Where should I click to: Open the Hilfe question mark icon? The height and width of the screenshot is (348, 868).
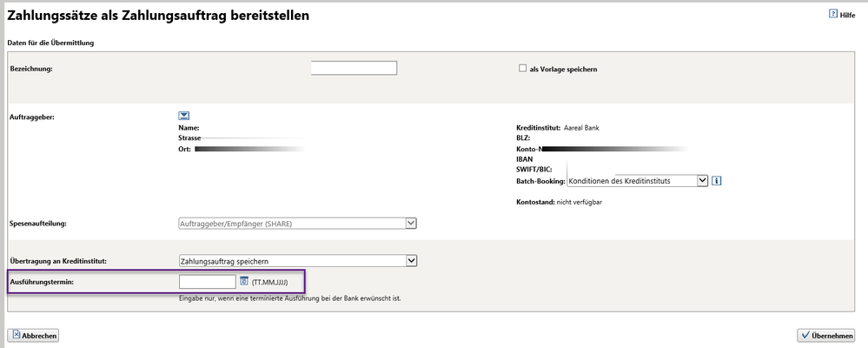click(832, 14)
